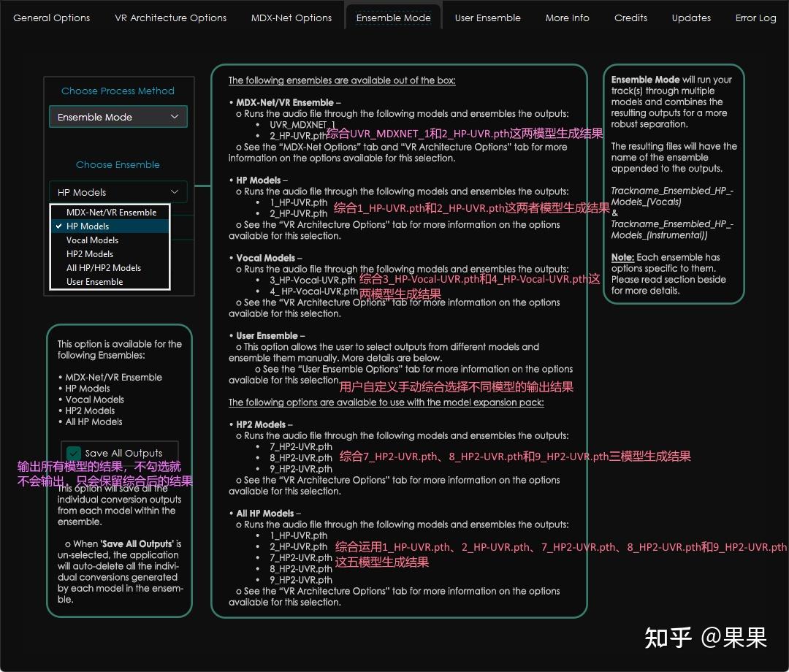The width and height of the screenshot is (789, 672).
Task: Select User Ensemble at the list bottom
Action: (94, 281)
